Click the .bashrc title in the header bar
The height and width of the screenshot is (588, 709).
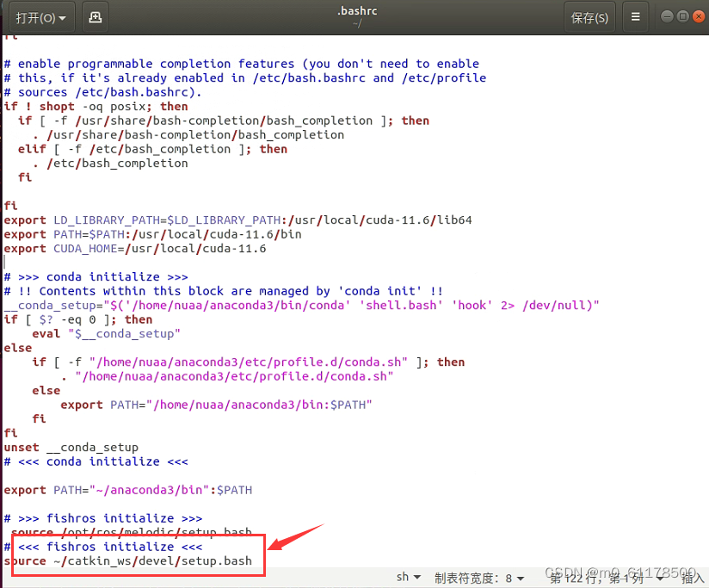[x=357, y=12]
